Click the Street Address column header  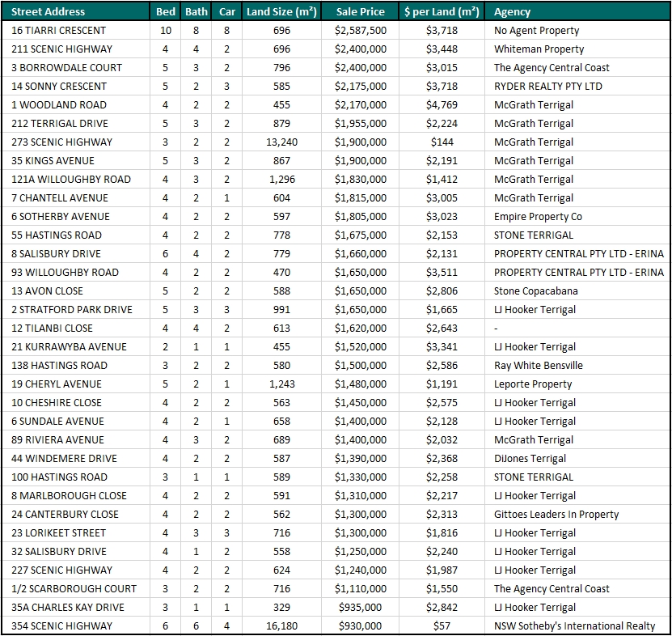click(48, 11)
